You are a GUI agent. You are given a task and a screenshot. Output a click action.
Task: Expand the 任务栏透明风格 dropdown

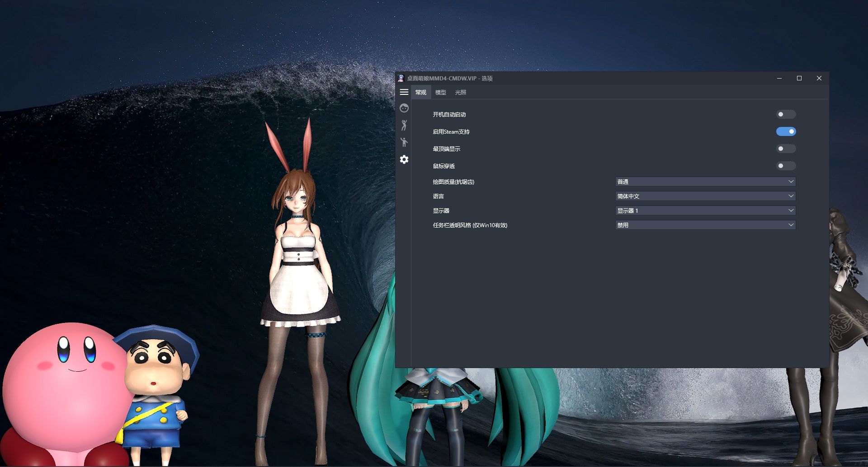pyautogui.click(x=705, y=225)
